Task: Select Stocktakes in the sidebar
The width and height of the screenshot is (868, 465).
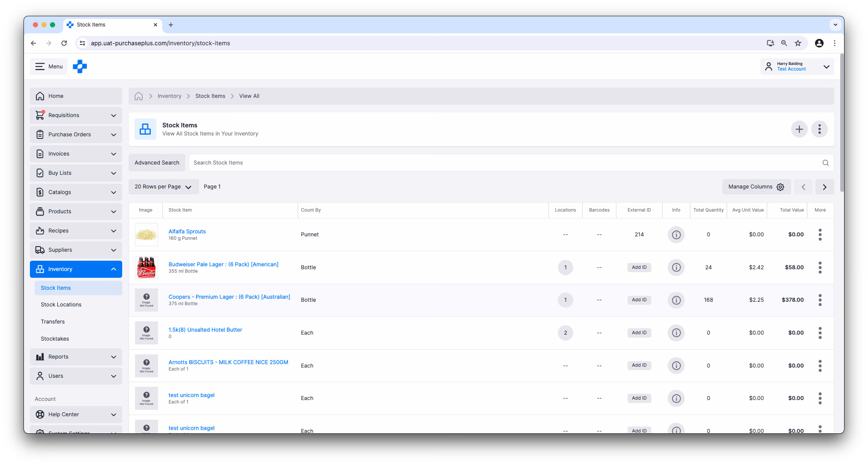Action: click(x=55, y=339)
